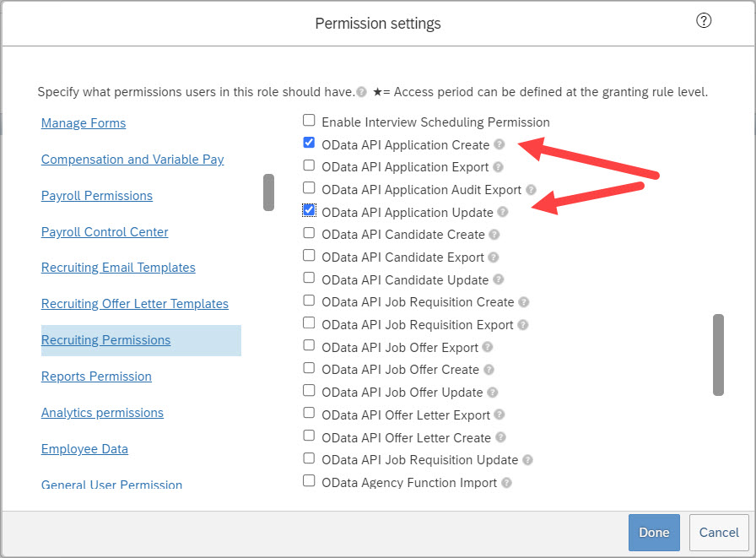756x558 pixels.
Task: Check OData API Application Audit Export
Action: pyautogui.click(x=309, y=187)
